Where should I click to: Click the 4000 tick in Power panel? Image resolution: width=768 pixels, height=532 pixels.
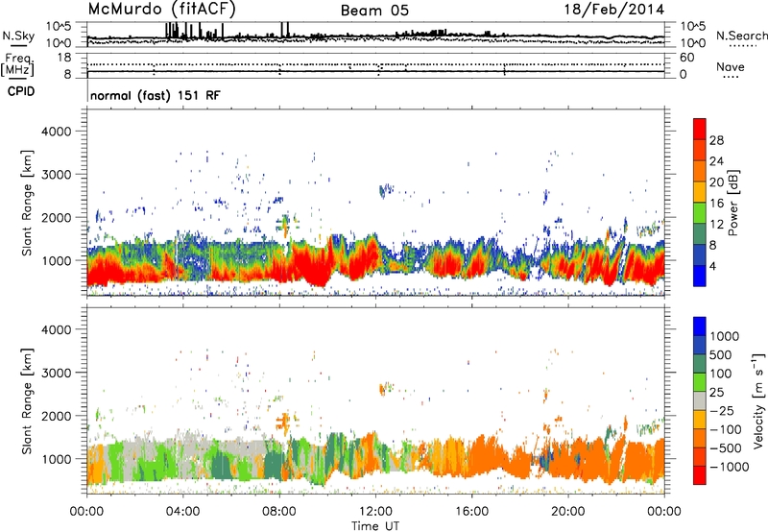tap(56, 132)
